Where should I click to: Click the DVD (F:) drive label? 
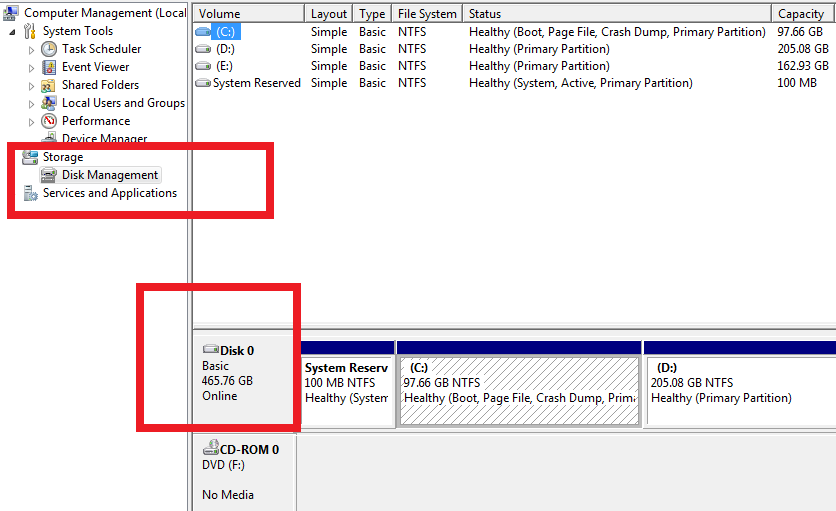click(x=223, y=465)
